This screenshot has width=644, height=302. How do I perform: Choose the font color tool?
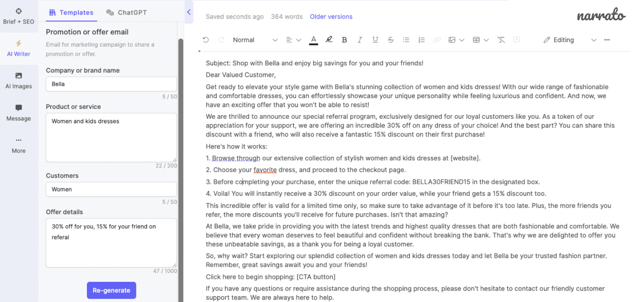(314, 40)
